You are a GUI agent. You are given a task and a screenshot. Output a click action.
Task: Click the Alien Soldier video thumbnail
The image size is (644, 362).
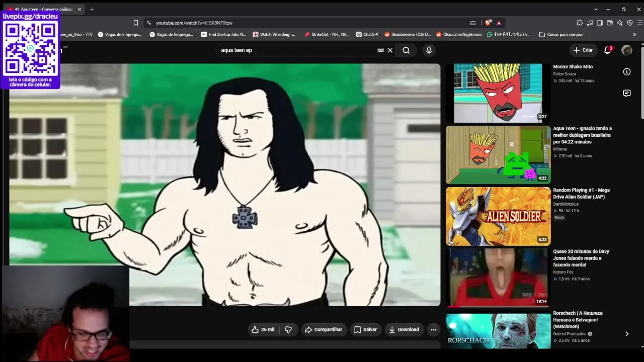(498, 216)
